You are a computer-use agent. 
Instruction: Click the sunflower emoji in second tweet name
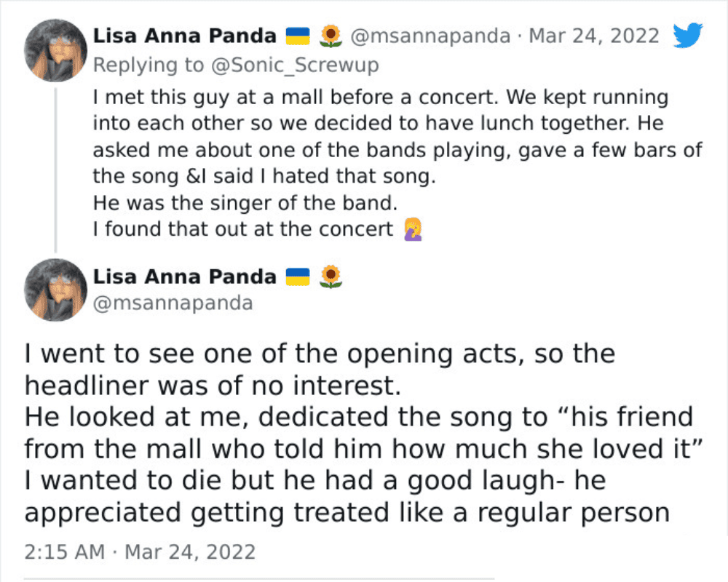tap(331, 276)
